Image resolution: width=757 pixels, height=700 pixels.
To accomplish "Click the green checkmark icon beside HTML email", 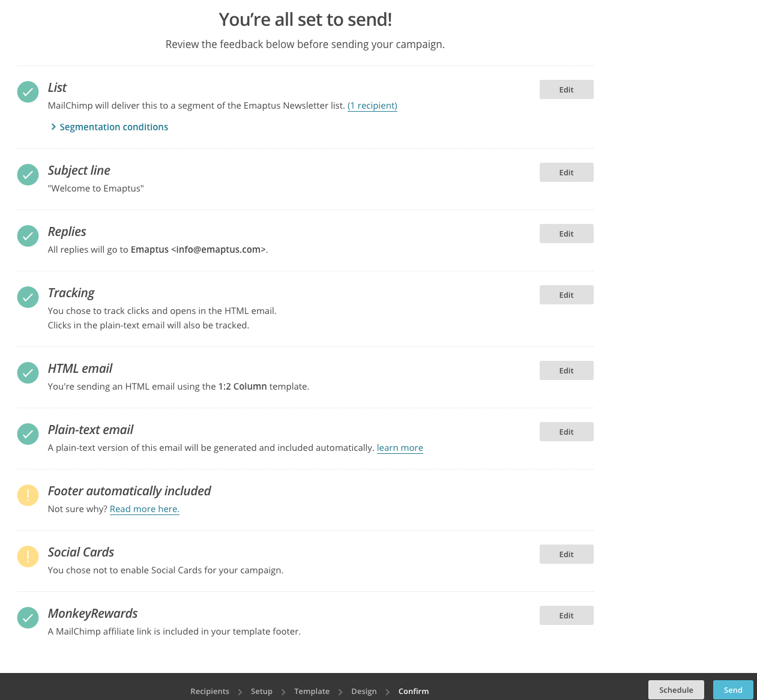I will coord(28,373).
